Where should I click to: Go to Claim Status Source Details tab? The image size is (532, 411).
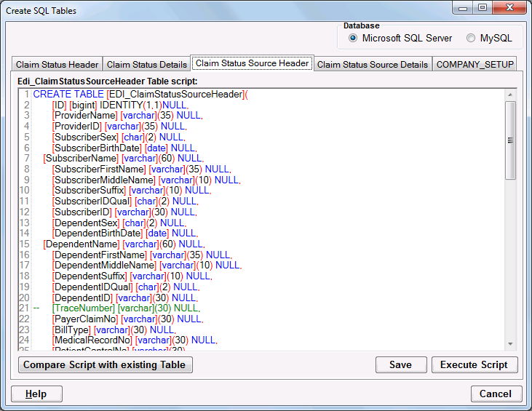pyautogui.click(x=373, y=65)
